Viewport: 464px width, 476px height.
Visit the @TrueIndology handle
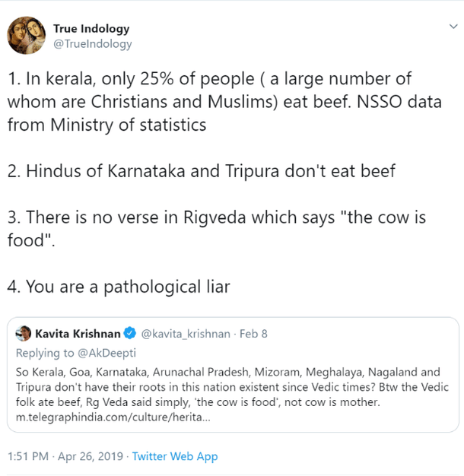point(92,44)
